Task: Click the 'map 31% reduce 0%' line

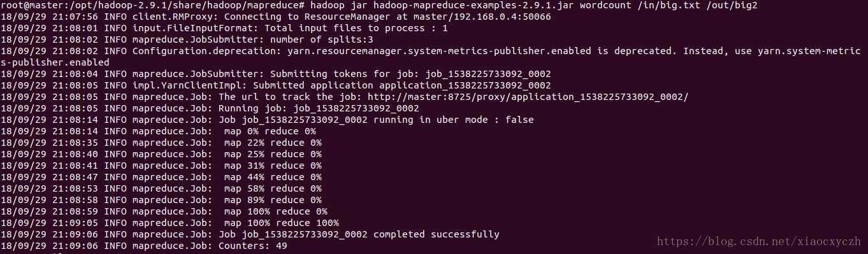Action: coord(161,166)
